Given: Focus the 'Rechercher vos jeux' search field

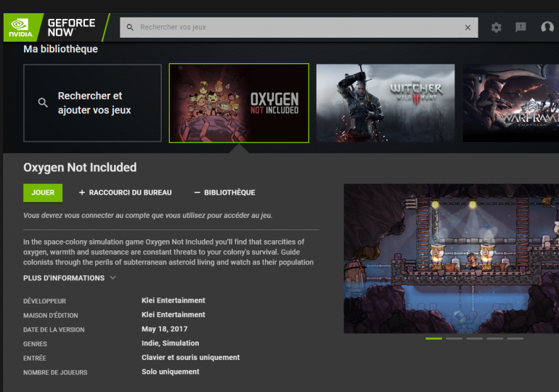Looking at the screenshot, I should pyautogui.click(x=299, y=28).
